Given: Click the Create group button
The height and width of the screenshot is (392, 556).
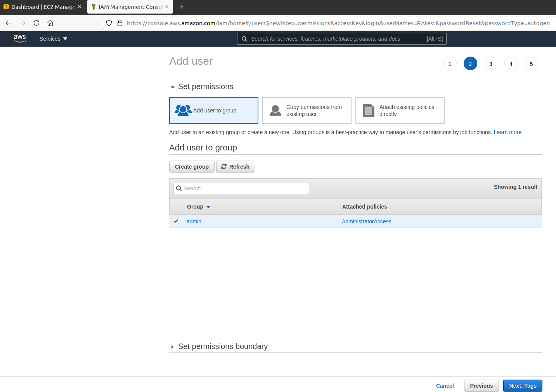Looking at the screenshot, I should pos(192,167).
